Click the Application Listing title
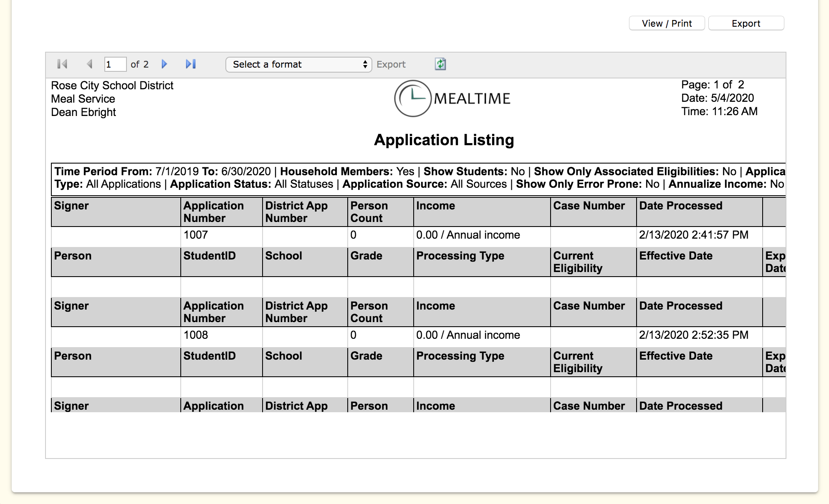 coord(444,140)
